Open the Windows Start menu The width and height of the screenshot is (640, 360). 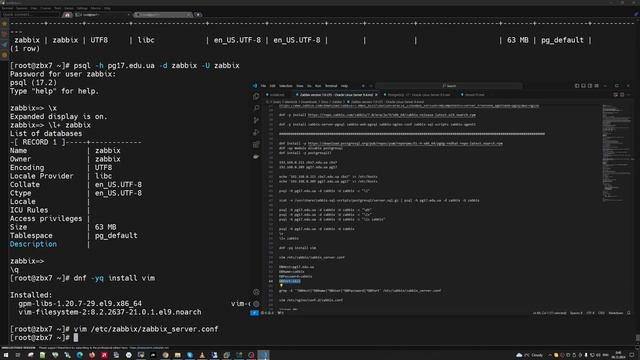point(6,355)
